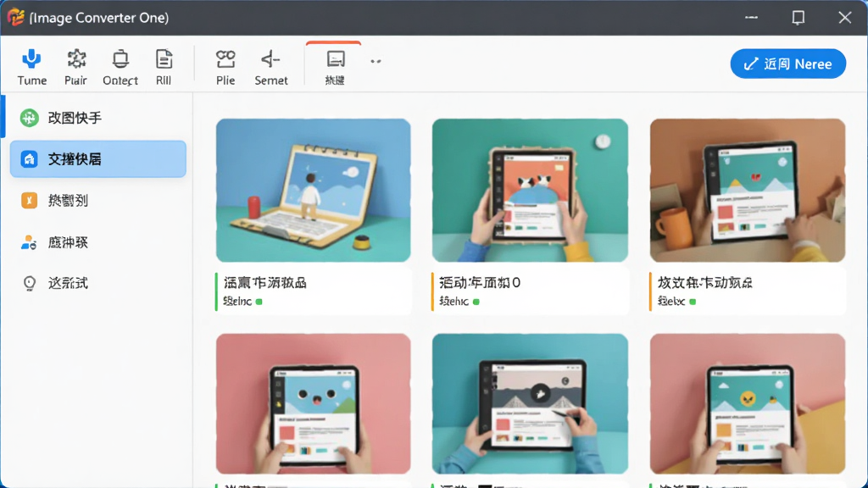Viewport: 868px width, 488px height.
Task: Click the green status dot under orange tablet card
Action: 693,302
